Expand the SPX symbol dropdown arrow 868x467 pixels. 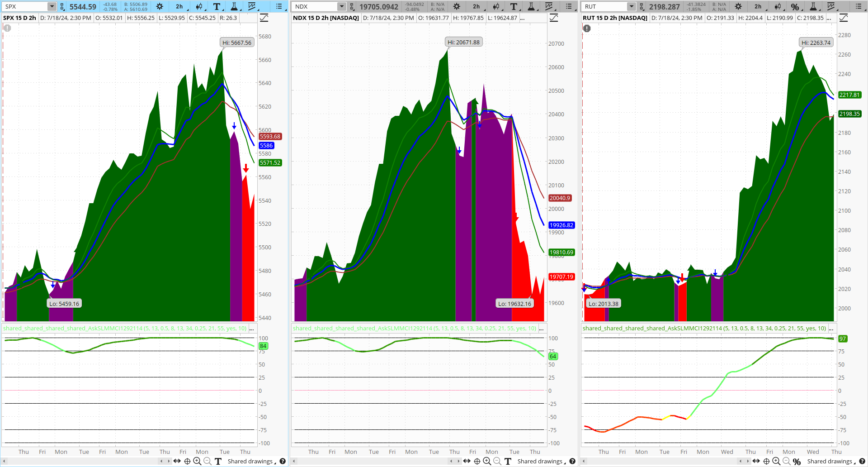tap(52, 6)
